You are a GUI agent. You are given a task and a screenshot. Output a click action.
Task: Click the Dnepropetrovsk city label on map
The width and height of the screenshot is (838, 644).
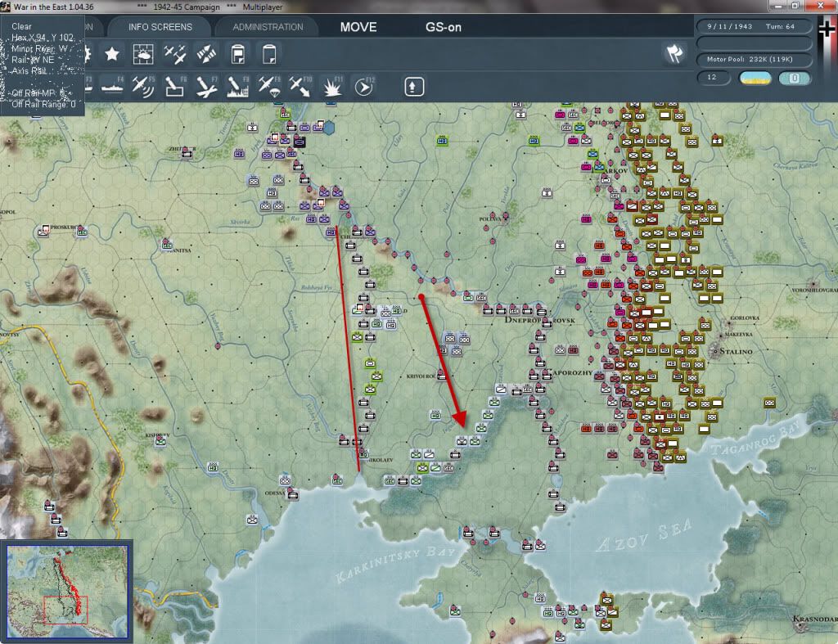[540, 320]
